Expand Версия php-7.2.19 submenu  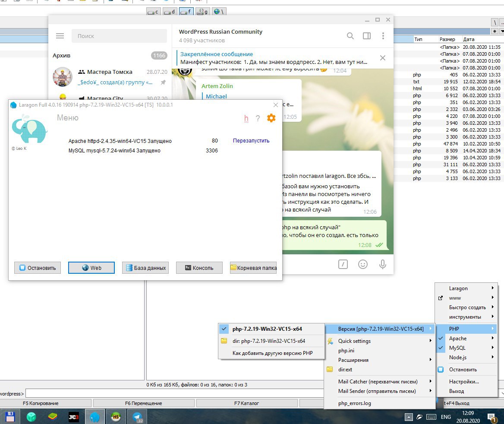[379, 329]
